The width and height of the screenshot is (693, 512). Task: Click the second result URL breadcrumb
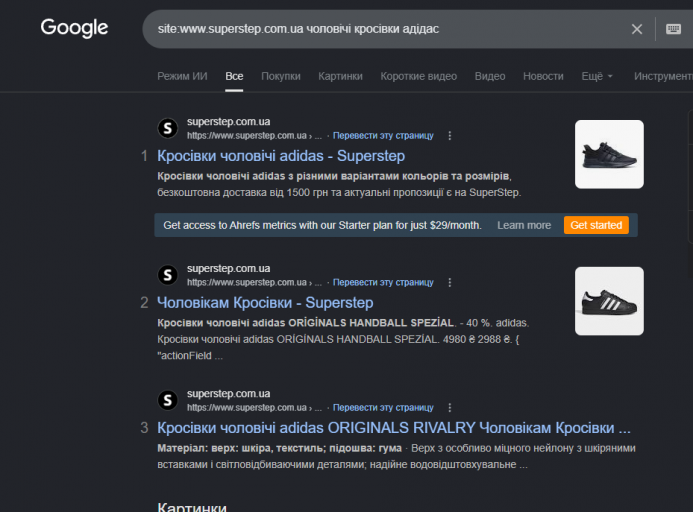[x=254, y=283]
